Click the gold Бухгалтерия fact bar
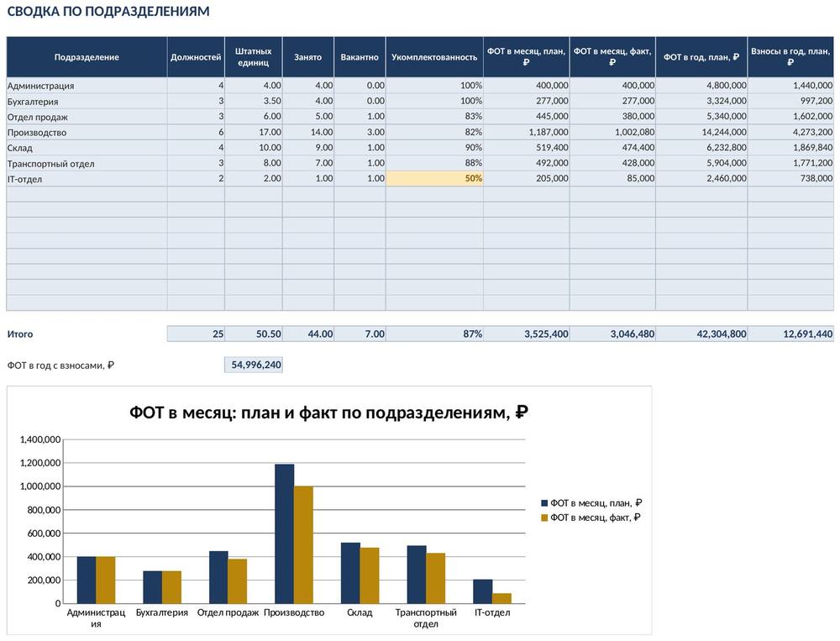Screen dimensions: 840x641 coord(171,587)
